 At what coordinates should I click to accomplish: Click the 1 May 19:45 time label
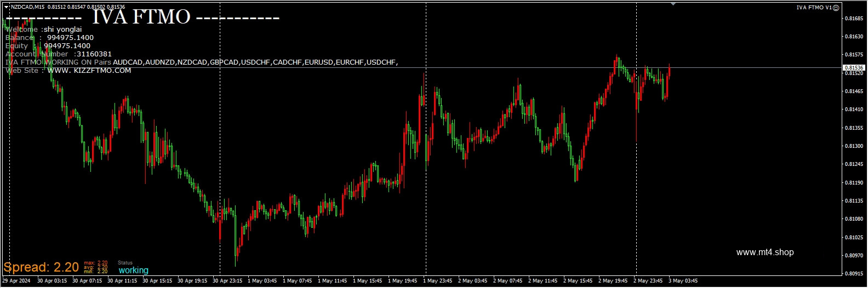coord(403,281)
